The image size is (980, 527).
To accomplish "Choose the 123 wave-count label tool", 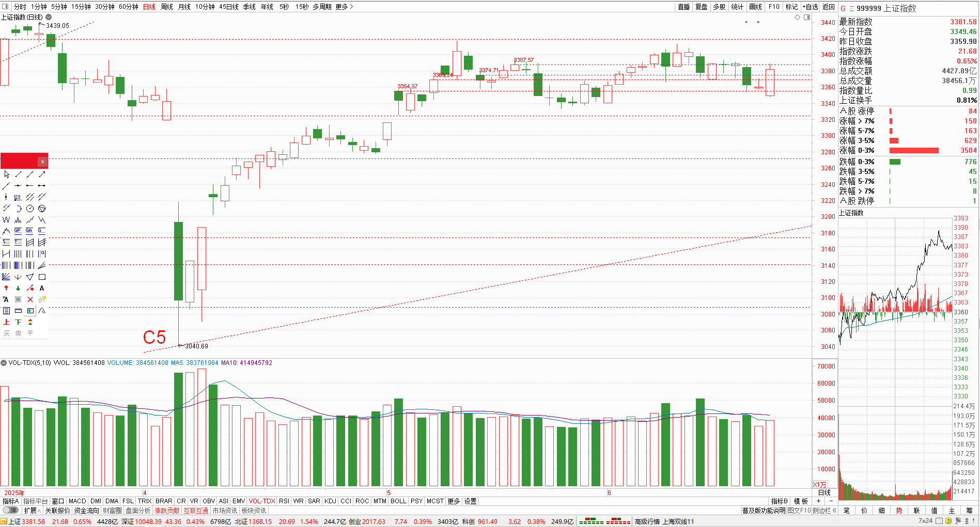I will tap(18, 197).
